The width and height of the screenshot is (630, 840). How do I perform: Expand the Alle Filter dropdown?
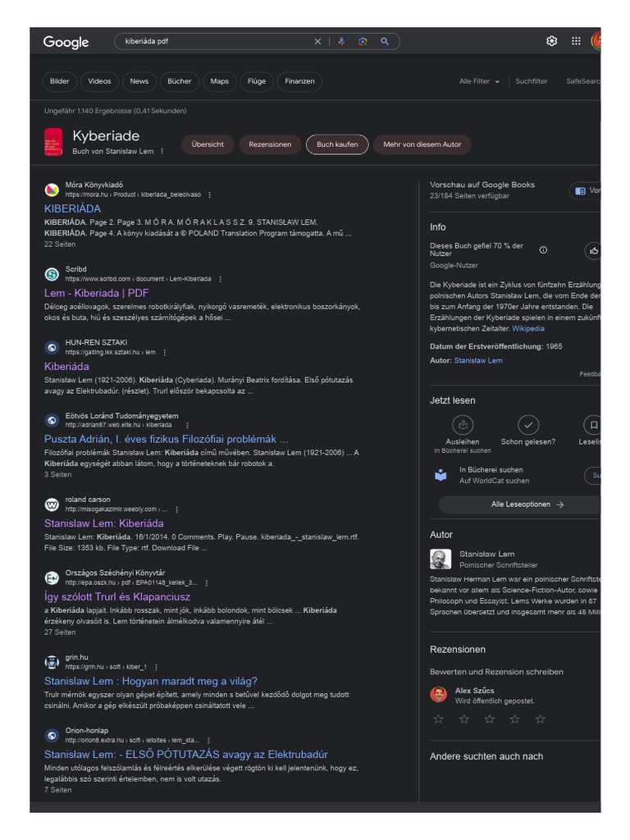(x=479, y=81)
